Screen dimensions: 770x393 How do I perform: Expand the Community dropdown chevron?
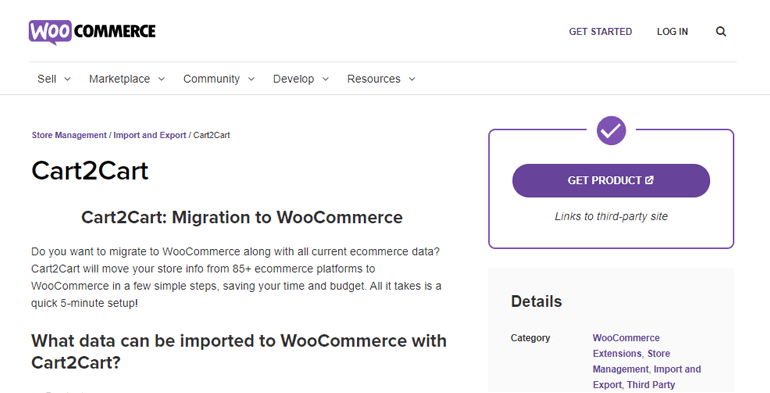[x=251, y=79]
